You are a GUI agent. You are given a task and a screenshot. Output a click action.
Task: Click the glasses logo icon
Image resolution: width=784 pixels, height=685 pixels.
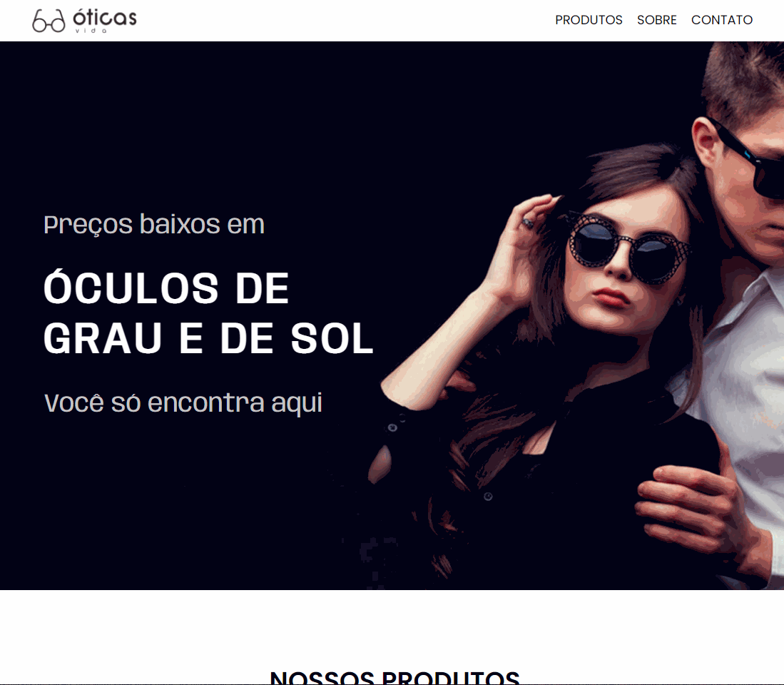(49, 21)
